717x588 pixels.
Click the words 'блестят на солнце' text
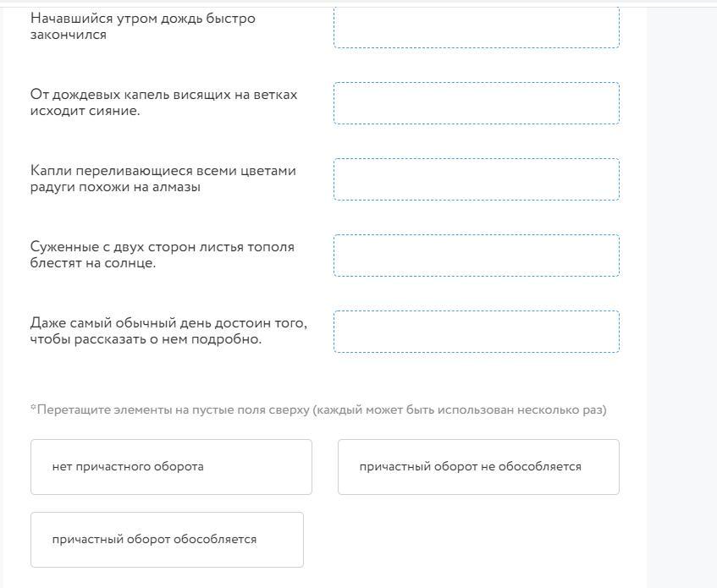pyautogui.click(x=93, y=263)
